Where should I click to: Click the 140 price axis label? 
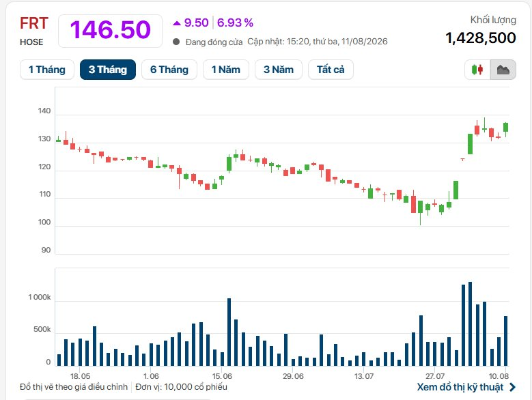pyautogui.click(x=44, y=111)
